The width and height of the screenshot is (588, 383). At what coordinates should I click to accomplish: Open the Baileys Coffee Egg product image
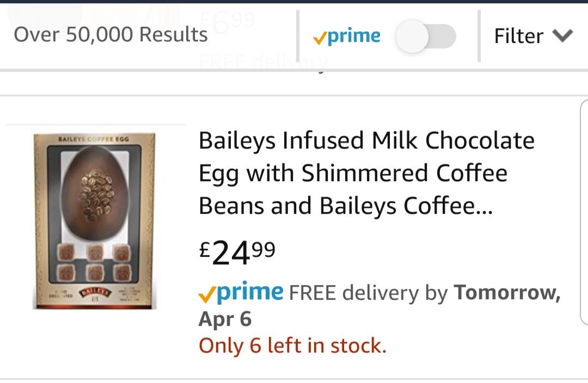[x=95, y=220]
